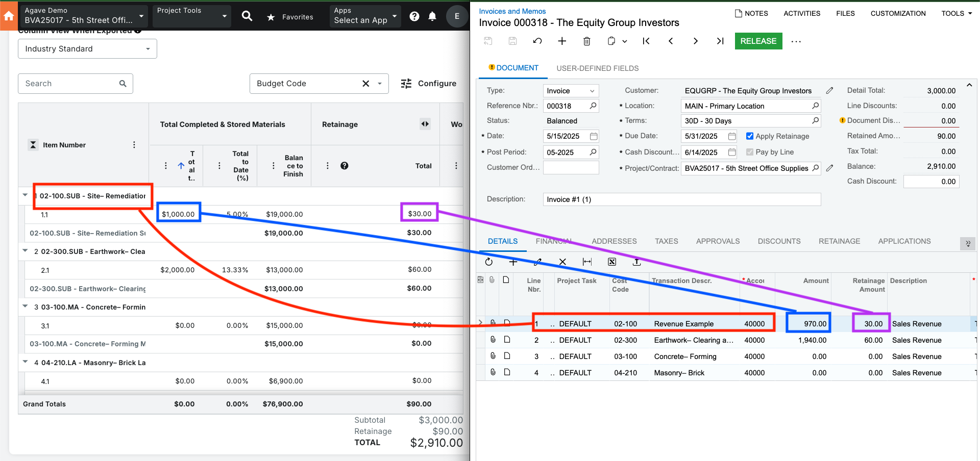Open Agave Demo project dropdown
Image resolution: width=980 pixels, height=461 pixels.
pyautogui.click(x=84, y=16)
